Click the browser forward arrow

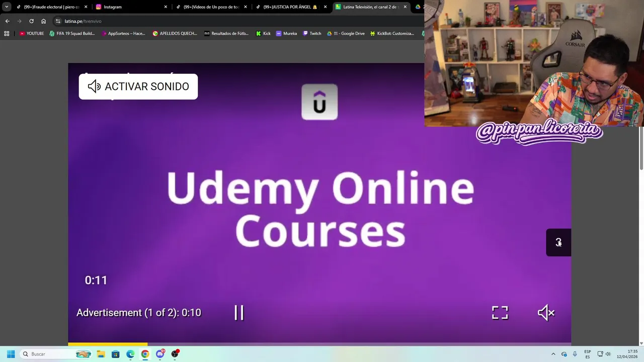pyautogui.click(x=19, y=21)
